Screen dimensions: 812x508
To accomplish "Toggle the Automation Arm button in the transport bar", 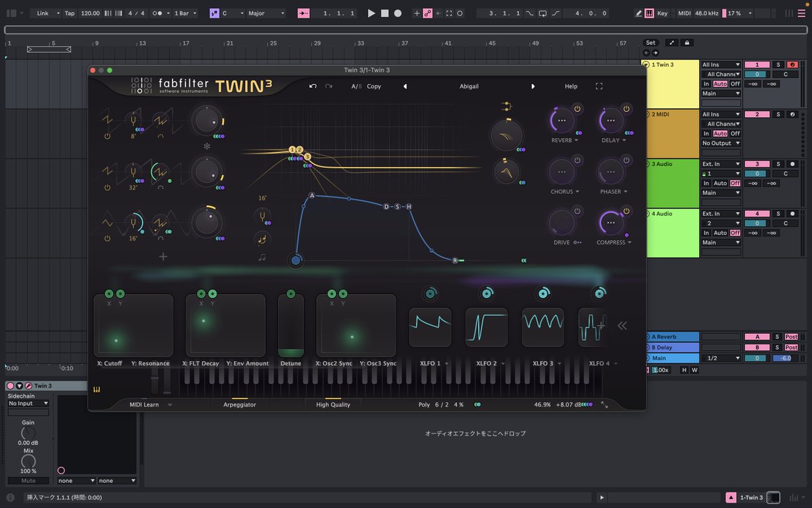I will click(428, 13).
